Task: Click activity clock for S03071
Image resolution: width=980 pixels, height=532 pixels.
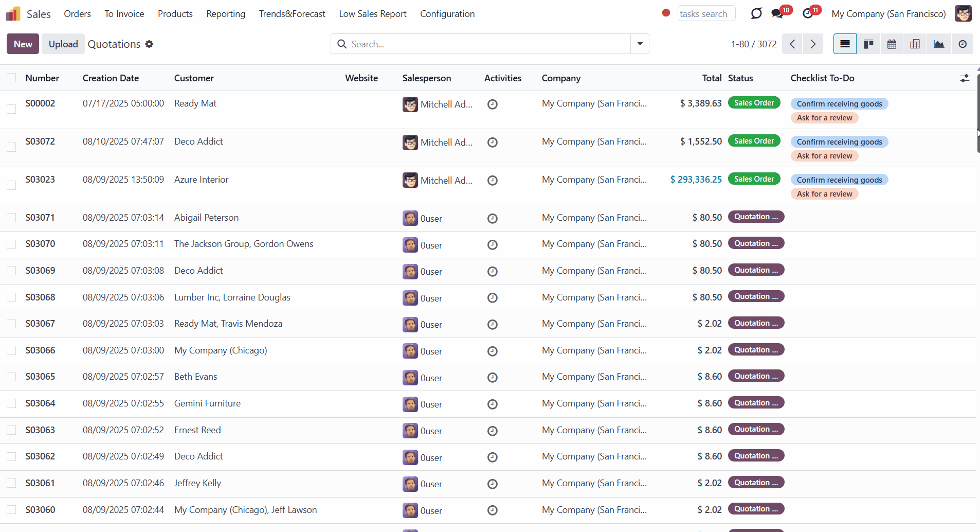Action: [492, 219]
